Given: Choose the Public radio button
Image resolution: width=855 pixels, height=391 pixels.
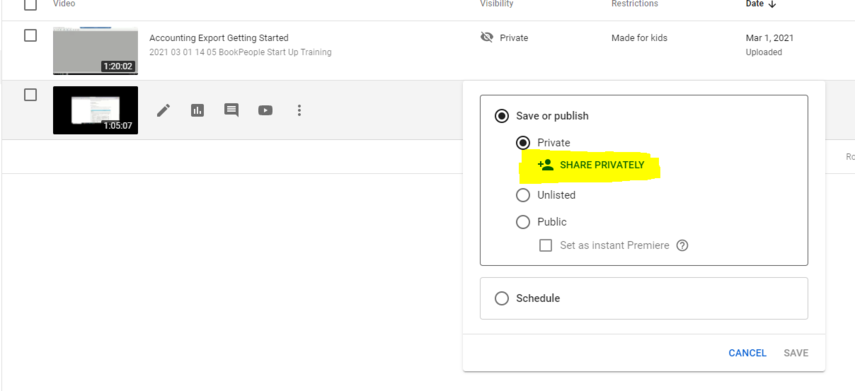Looking at the screenshot, I should coord(523,222).
